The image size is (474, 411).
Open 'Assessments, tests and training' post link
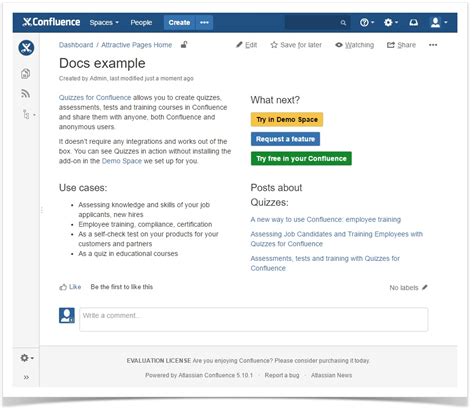(x=325, y=263)
